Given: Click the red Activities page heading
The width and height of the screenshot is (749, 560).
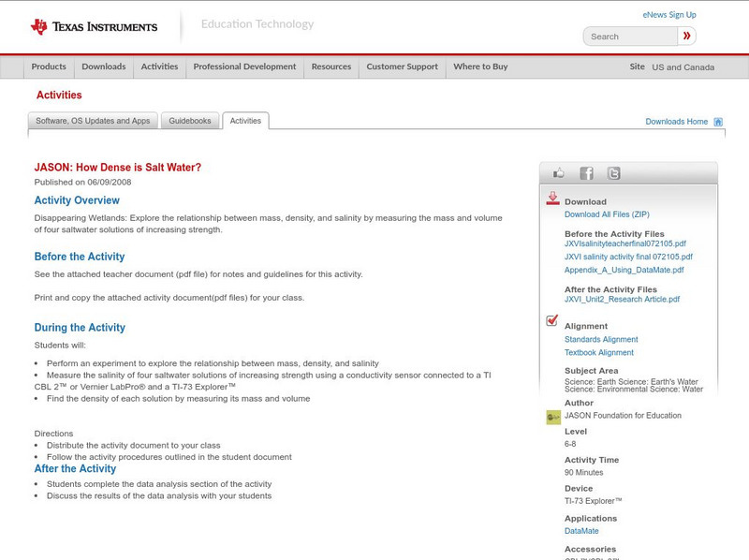Looking at the screenshot, I should click(59, 96).
